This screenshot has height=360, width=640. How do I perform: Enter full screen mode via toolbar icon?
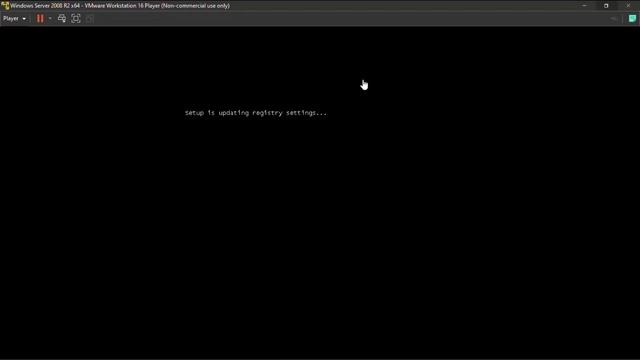pos(76,18)
